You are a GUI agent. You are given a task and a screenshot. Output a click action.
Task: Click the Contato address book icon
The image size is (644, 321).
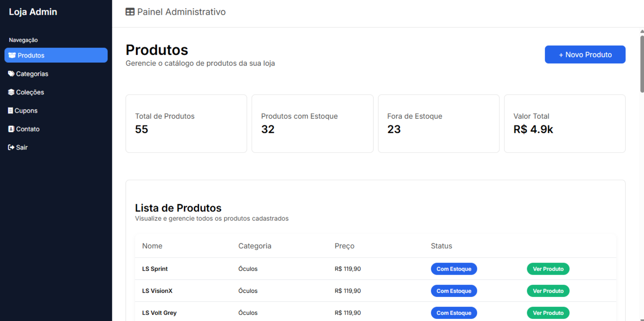(x=11, y=129)
